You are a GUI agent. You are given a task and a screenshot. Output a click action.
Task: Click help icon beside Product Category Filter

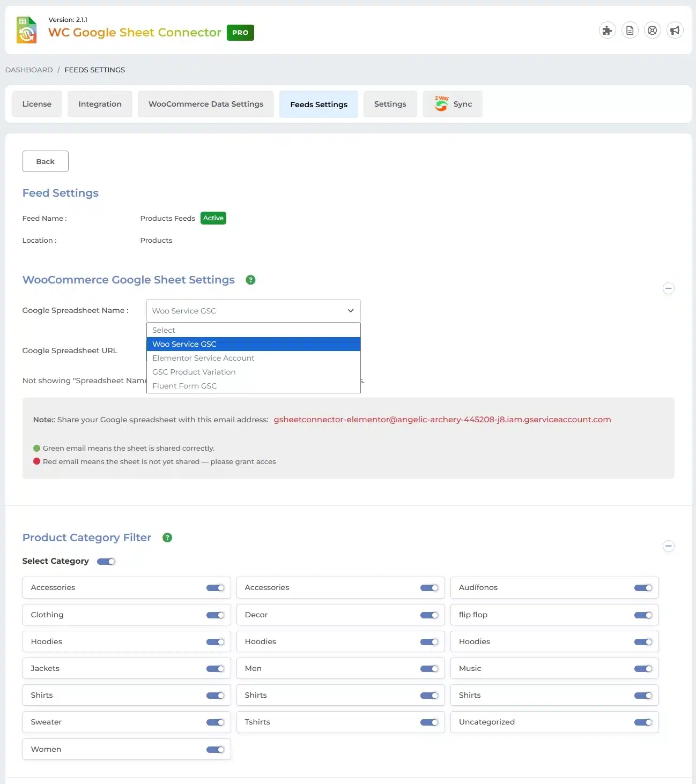pyautogui.click(x=167, y=537)
